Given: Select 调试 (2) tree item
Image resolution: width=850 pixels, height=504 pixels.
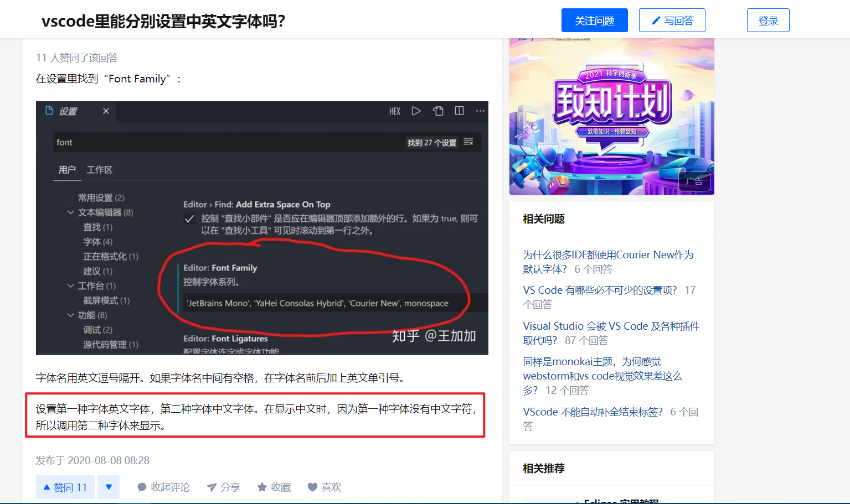Looking at the screenshot, I should pyautogui.click(x=97, y=330).
